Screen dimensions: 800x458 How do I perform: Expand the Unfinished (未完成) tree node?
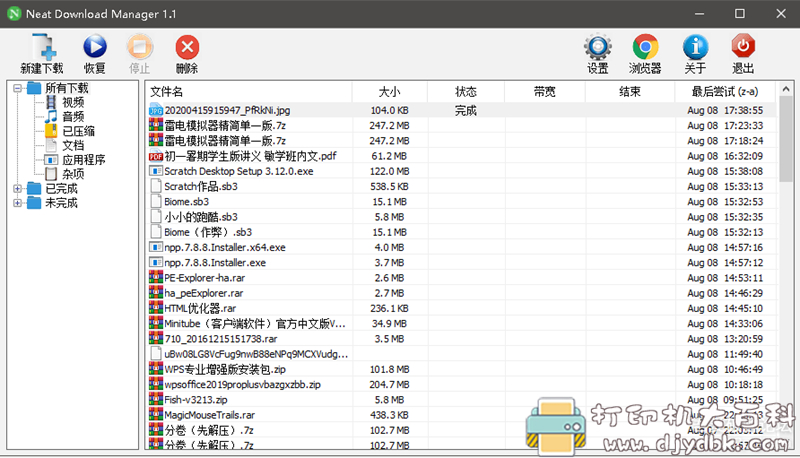[x=17, y=203]
